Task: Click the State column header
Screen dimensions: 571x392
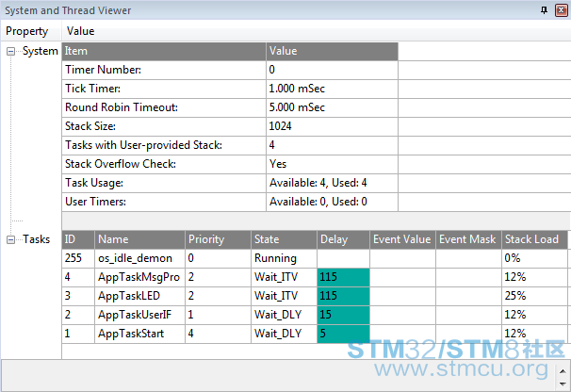Action: click(x=284, y=239)
